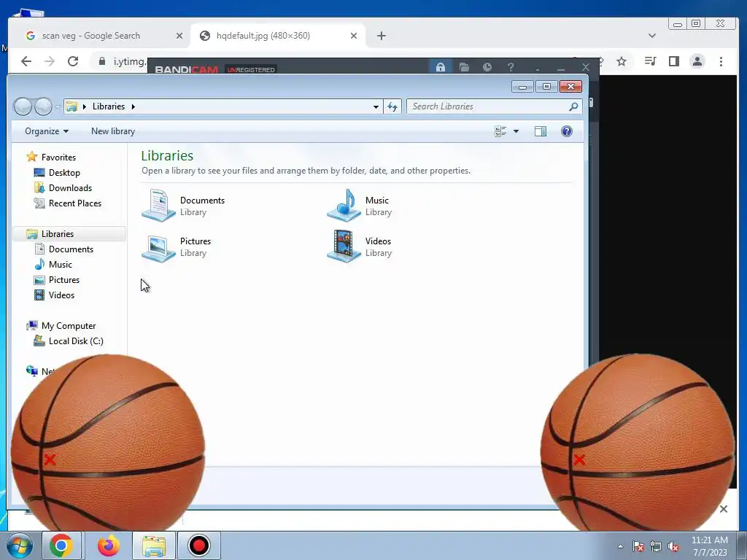Select Pictures in the navigation tree
Screen dimensions: 747x560
[x=64, y=279]
